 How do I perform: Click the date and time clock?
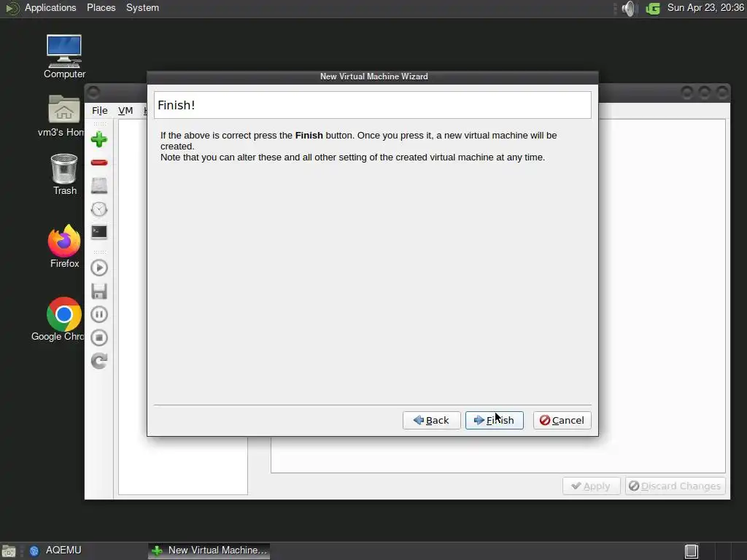[x=705, y=7]
